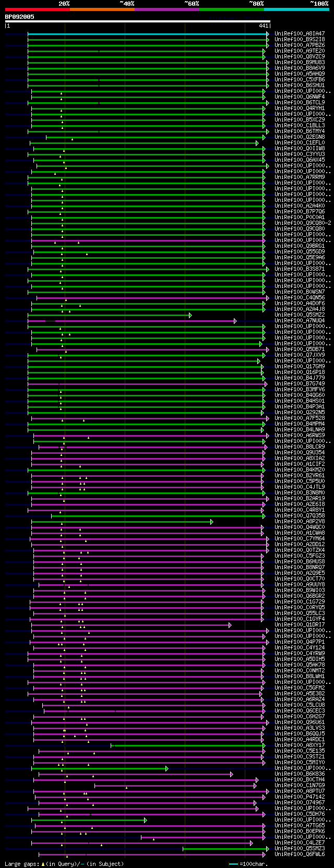Select the UniRef100_B3N8M0 label

pos(300,493)
